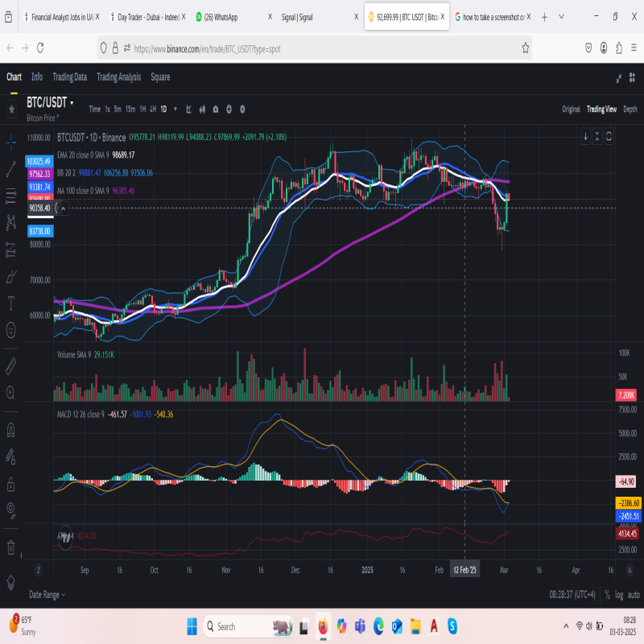Take a chart snapshot camera icon

tap(216, 109)
